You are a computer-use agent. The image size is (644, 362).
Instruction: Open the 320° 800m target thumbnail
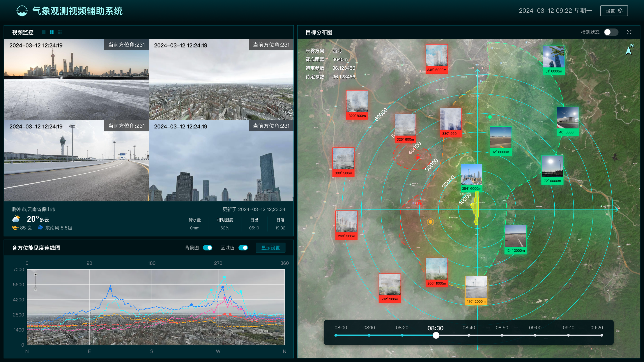tap(357, 105)
